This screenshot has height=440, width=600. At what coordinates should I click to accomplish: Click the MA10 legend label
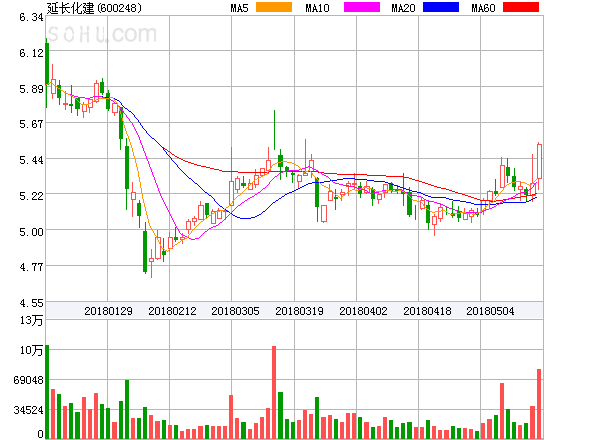tap(317, 8)
